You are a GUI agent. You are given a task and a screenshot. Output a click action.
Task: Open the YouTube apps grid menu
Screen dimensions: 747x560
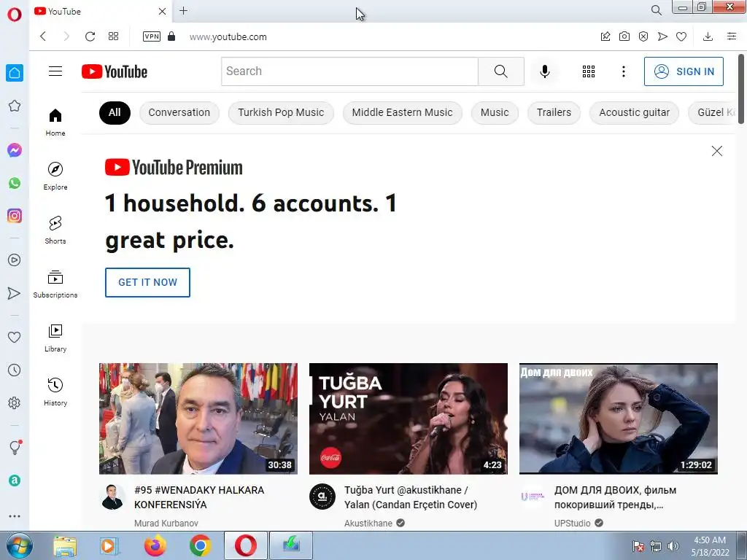tap(589, 71)
